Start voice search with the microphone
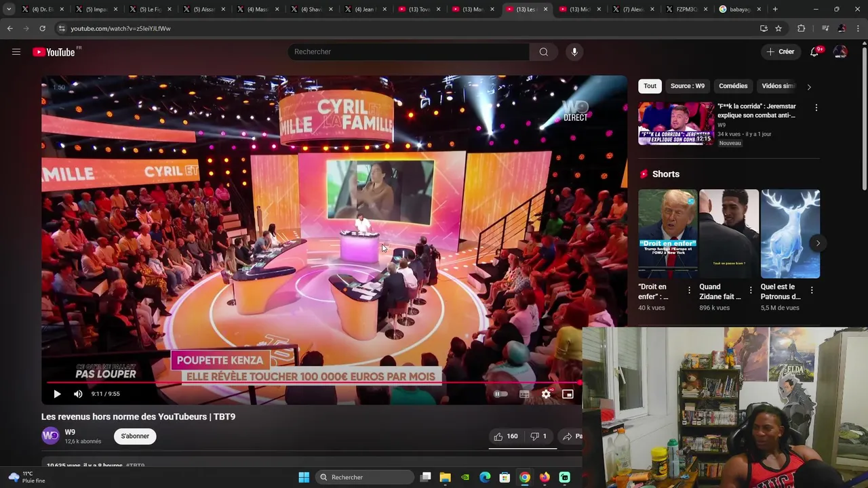The height and width of the screenshot is (488, 868). pos(574,52)
